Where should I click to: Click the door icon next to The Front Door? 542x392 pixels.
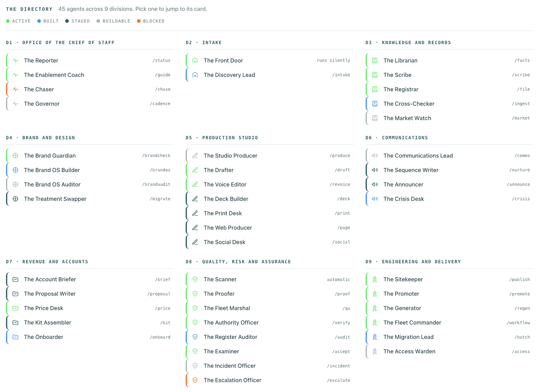tap(195, 60)
